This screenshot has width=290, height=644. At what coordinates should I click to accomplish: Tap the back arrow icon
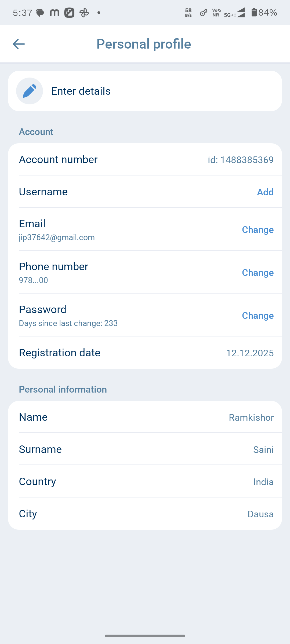click(19, 44)
